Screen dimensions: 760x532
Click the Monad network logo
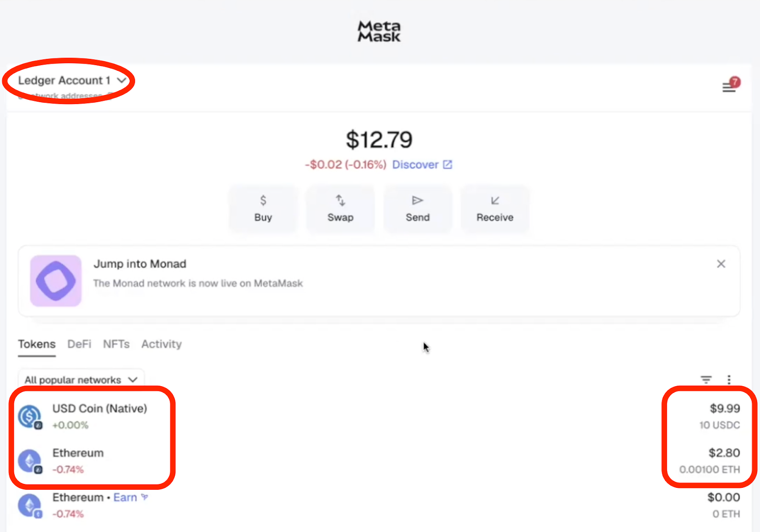click(56, 281)
